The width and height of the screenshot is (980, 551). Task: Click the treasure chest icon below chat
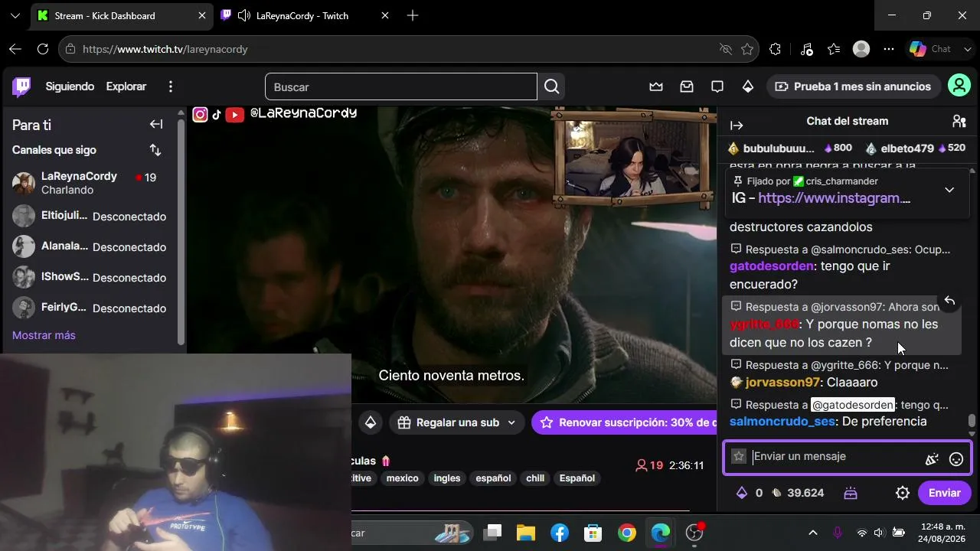pyautogui.click(x=851, y=493)
